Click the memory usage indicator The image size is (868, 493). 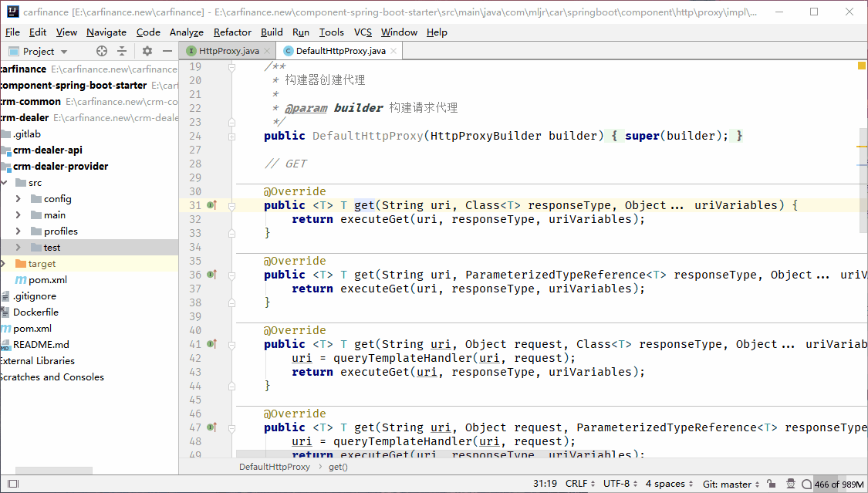click(x=838, y=484)
